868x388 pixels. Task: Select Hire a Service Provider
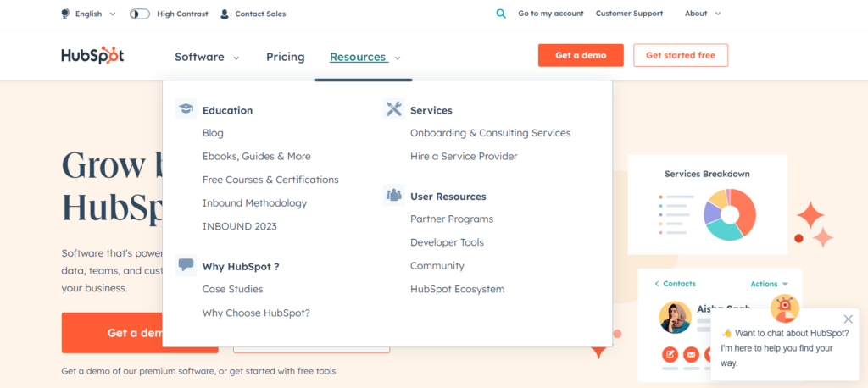coord(464,156)
